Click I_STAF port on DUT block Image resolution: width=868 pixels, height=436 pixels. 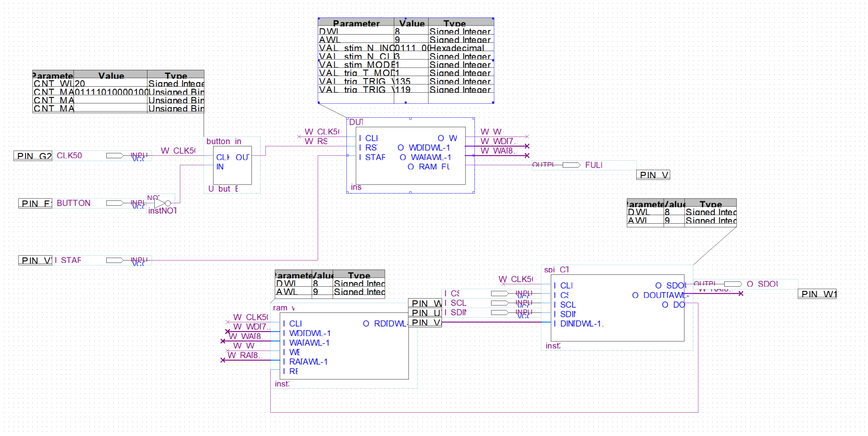coord(372,158)
